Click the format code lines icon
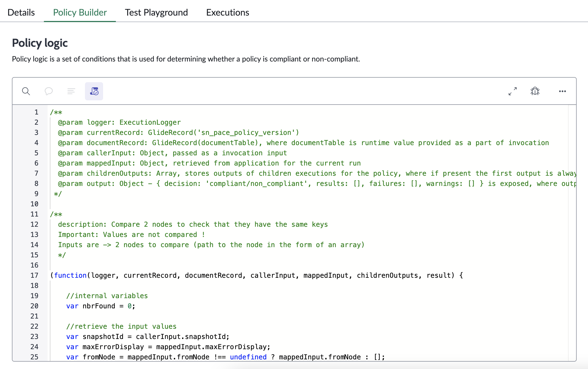The image size is (588, 369). pos(71,91)
